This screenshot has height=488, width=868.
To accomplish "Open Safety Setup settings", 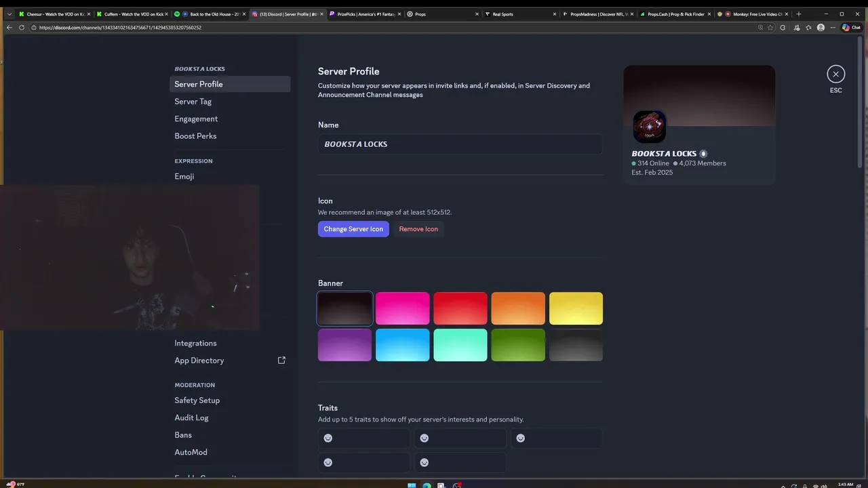I will 230,401.
